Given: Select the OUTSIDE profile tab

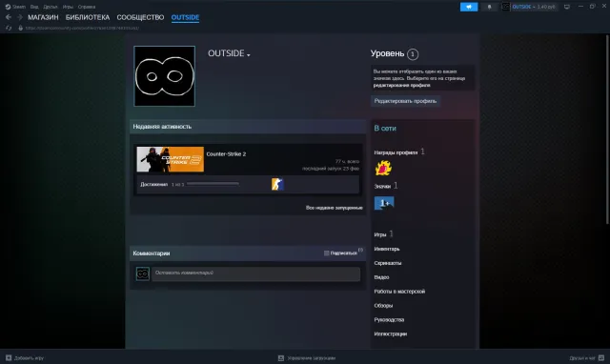Looking at the screenshot, I should 185,17.
